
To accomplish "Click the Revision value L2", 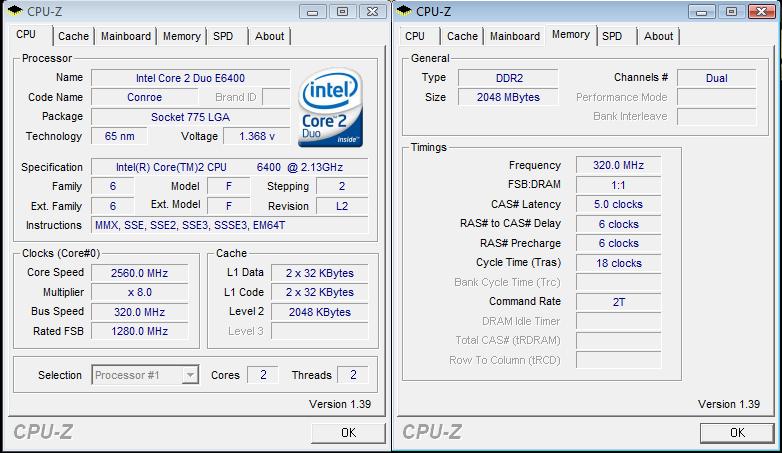I will pos(342,206).
